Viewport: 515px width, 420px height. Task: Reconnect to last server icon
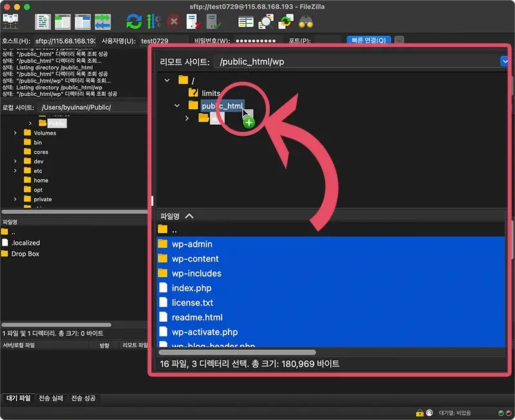click(214, 22)
